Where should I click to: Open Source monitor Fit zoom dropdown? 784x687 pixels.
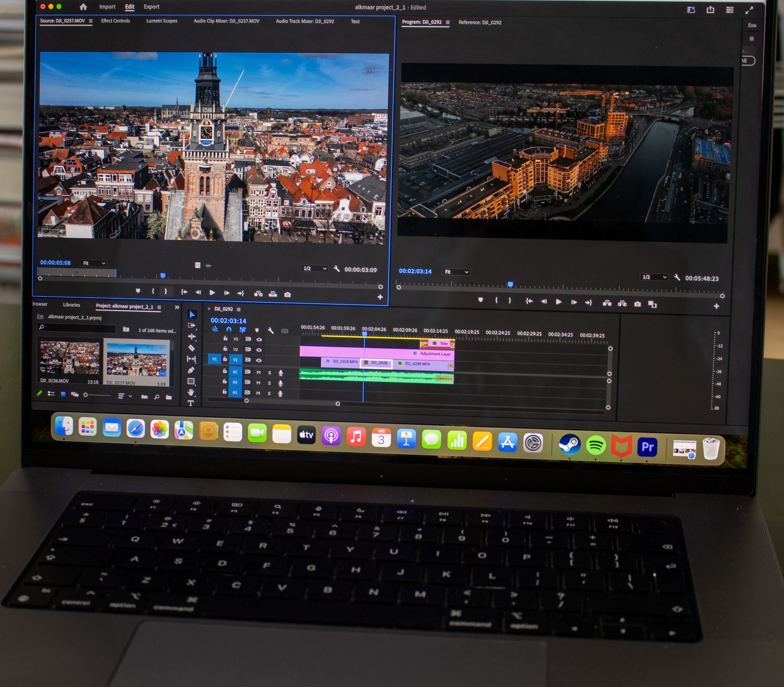(93, 264)
